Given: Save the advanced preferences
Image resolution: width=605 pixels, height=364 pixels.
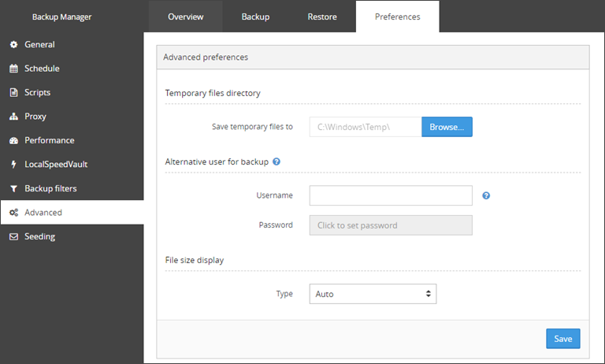Looking at the screenshot, I should click(563, 339).
